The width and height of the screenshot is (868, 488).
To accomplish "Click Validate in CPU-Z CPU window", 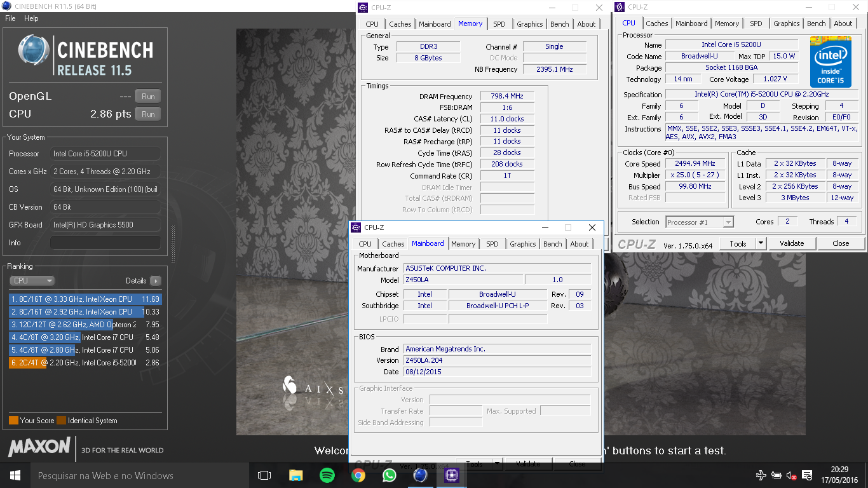I will pyautogui.click(x=792, y=243).
